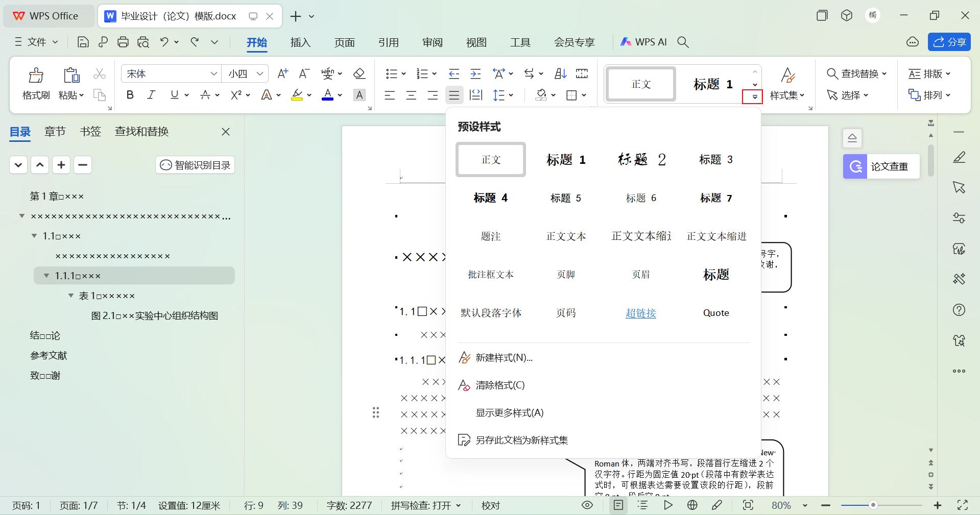The image size is (980, 515).
Task: Switch to the 引用 ribbon tab
Action: tap(388, 42)
